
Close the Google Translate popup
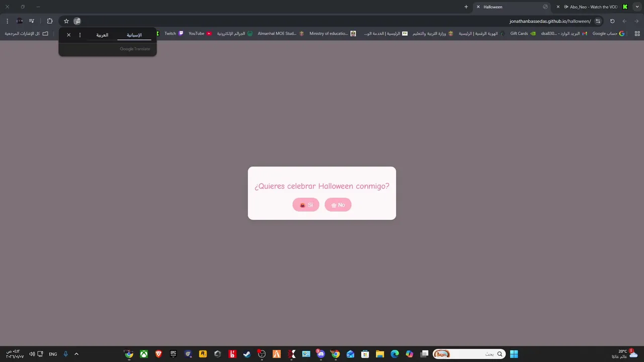pos(68,35)
